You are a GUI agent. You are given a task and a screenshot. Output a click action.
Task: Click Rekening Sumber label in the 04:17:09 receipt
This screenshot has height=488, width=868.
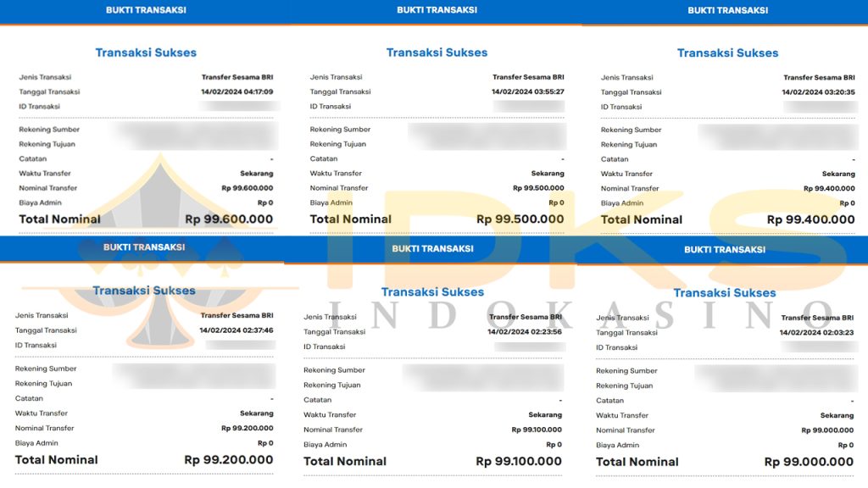pyautogui.click(x=49, y=130)
